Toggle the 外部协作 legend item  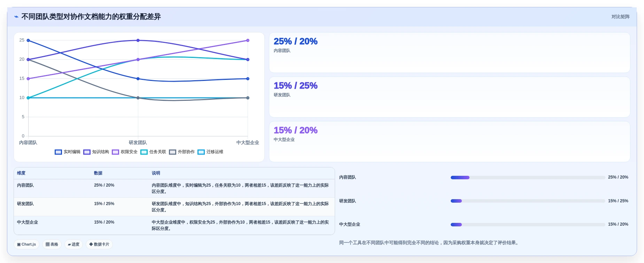[182, 152]
